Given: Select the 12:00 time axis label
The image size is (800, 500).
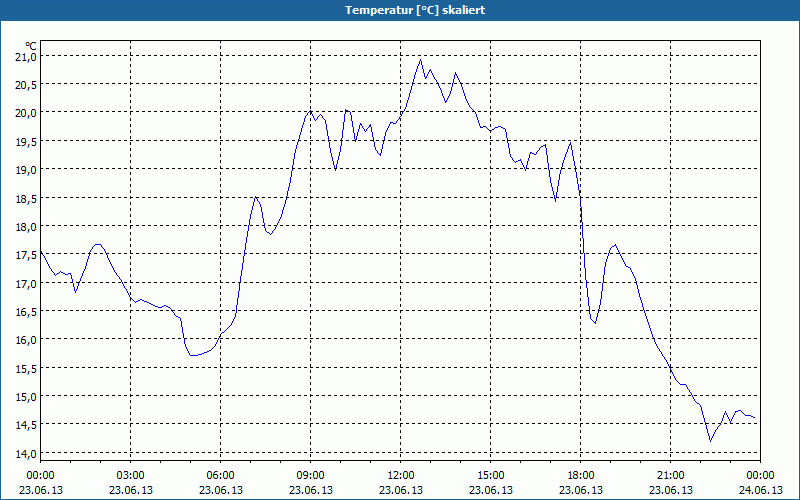Looking at the screenshot, I should (x=401, y=476).
